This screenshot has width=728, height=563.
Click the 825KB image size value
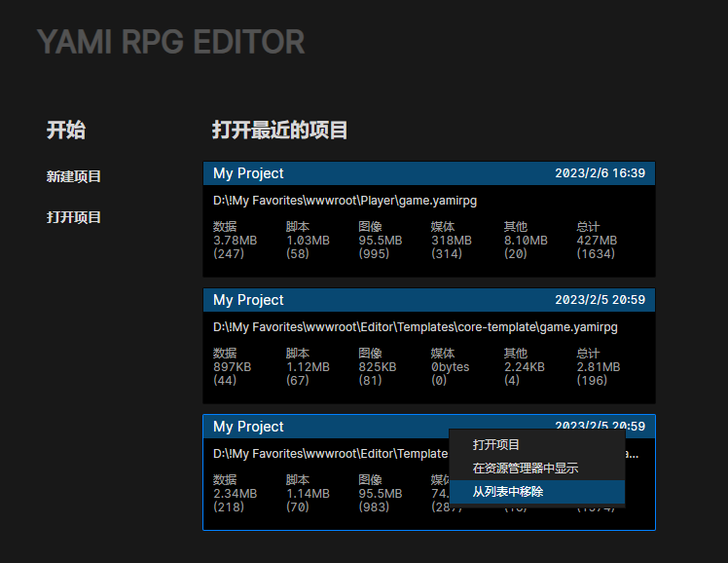378,367
